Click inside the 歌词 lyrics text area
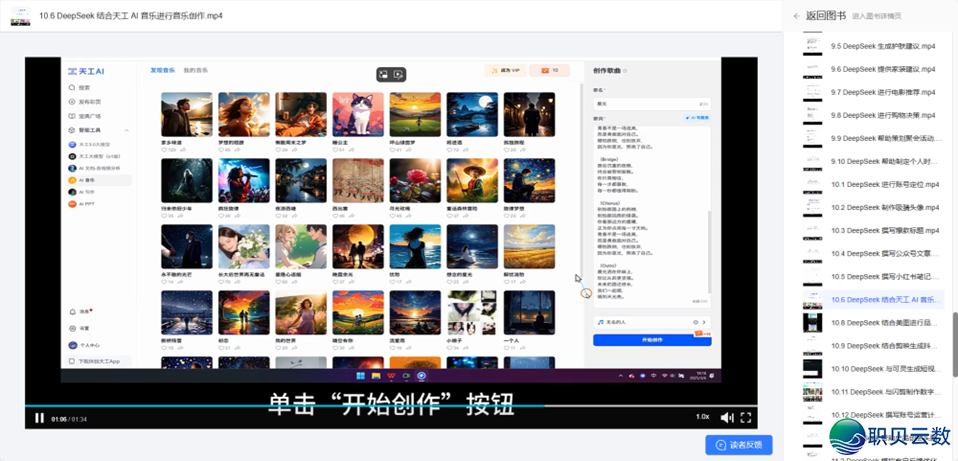The height and width of the screenshot is (461, 958). click(x=650, y=216)
